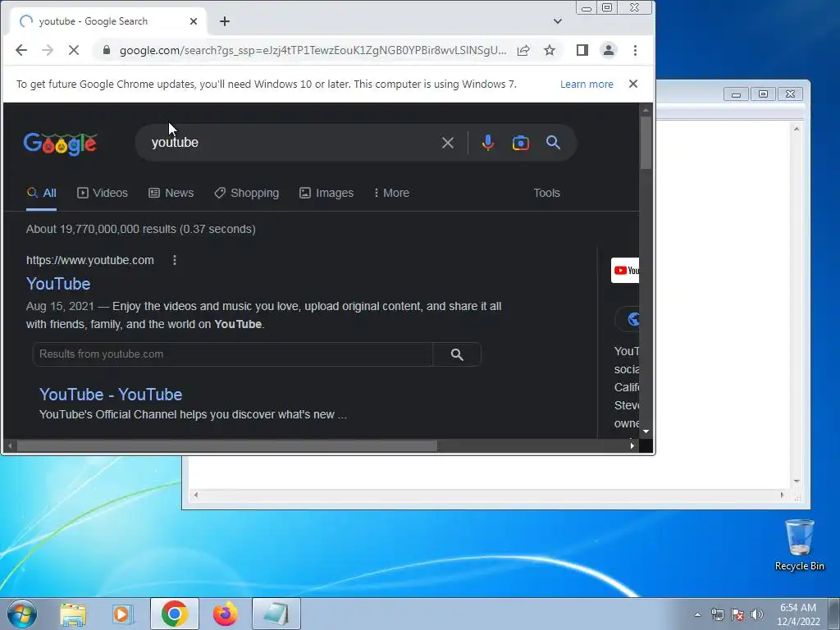This screenshot has height=630, width=840.
Task: Launch Firefox from the taskbar
Action: pos(225,614)
